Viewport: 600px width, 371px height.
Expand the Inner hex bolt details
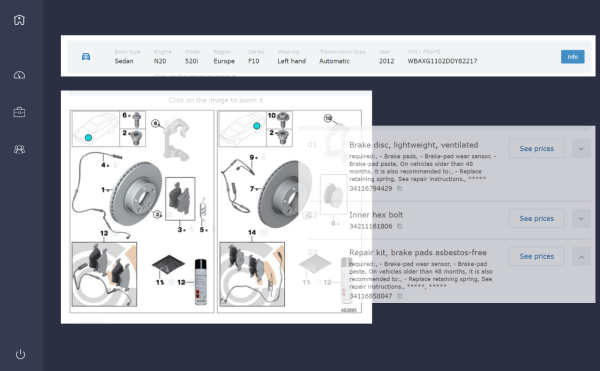point(581,218)
